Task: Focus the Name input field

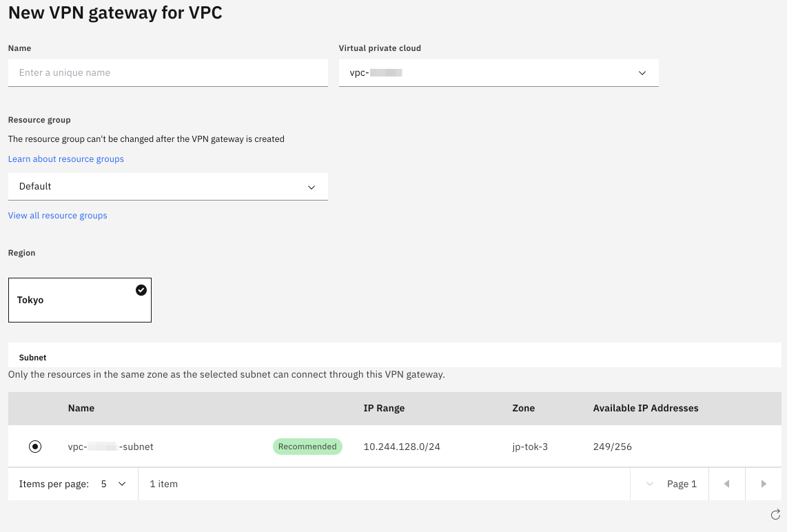Action: [167, 72]
